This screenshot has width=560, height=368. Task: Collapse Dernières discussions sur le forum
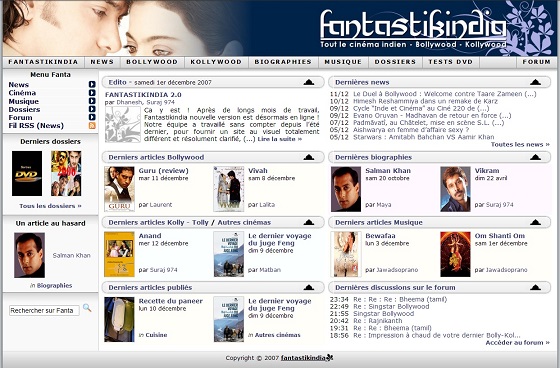click(535, 287)
